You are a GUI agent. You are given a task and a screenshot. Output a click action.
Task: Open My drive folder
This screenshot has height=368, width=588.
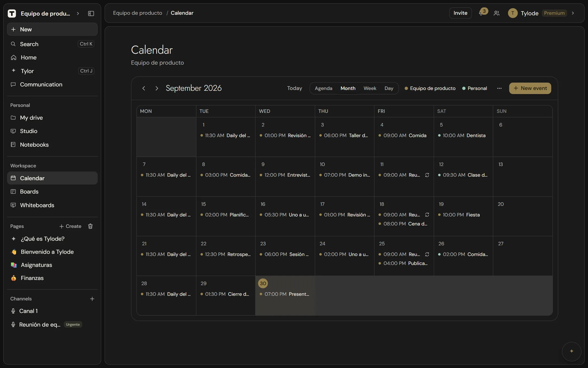52,118
